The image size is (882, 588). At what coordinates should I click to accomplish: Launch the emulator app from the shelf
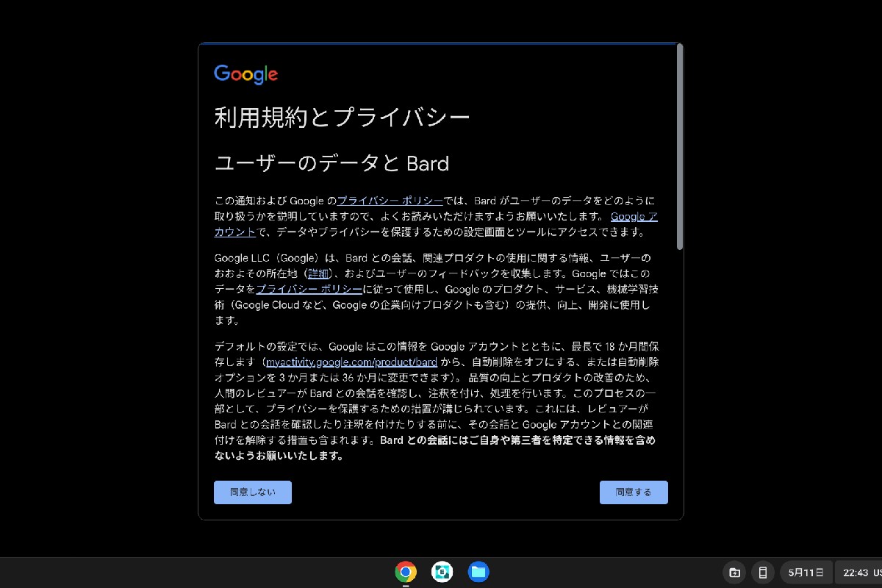(x=442, y=572)
